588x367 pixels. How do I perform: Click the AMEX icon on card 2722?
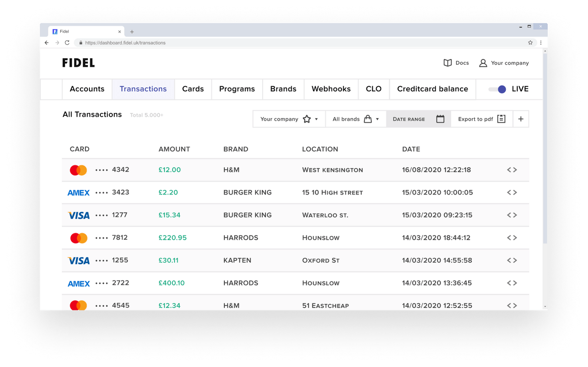[78, 283]
